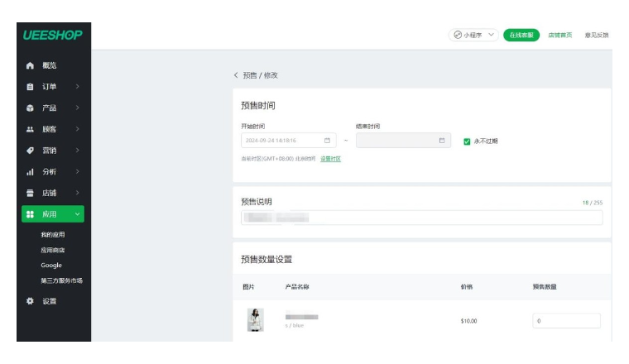This screenshot has width=629, height=364.
Task: Click calendar icon in start time field
Action: click(x=327, y=141)
